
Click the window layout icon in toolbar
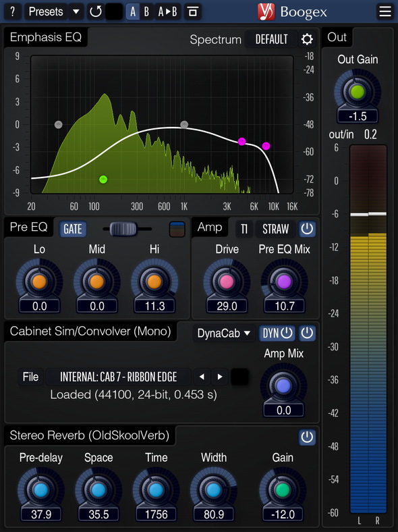tap(192, 11)
